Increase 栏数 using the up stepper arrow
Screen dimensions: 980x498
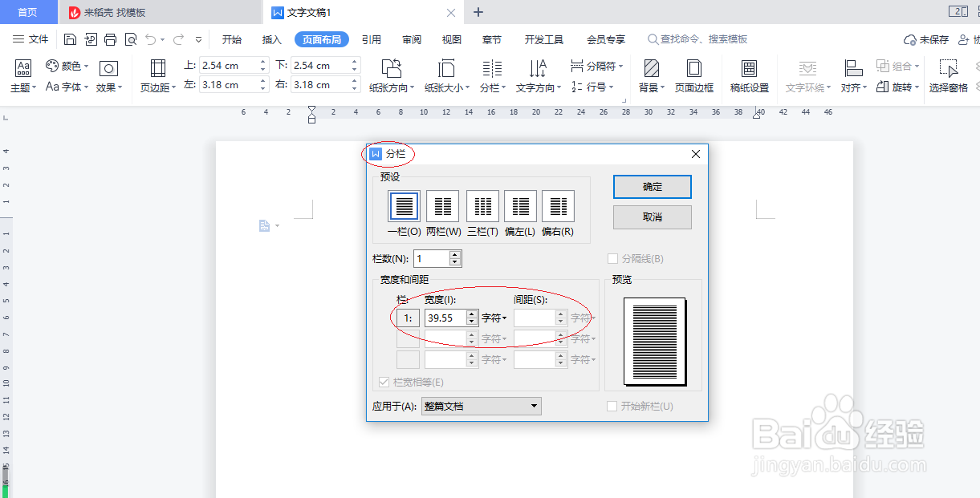455,254
